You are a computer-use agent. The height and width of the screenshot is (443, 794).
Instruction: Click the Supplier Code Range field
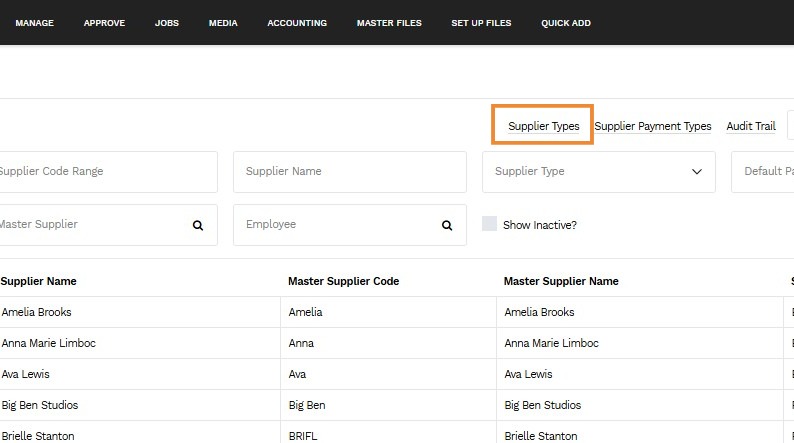coord(108,172)
